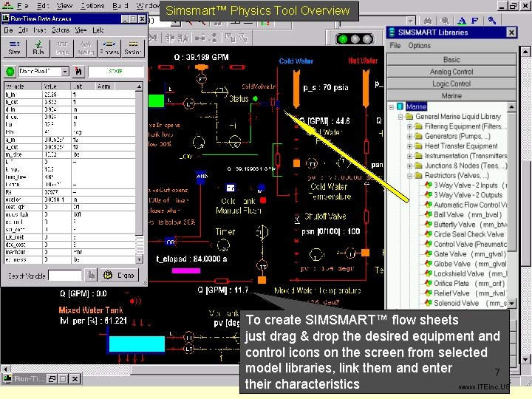532x399 pixels.
Task: Click the blue wrench tool icon
Action: [x=492, y=21]
